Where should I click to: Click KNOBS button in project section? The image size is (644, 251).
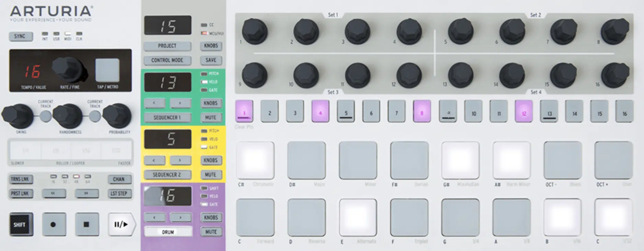point(211,46)
